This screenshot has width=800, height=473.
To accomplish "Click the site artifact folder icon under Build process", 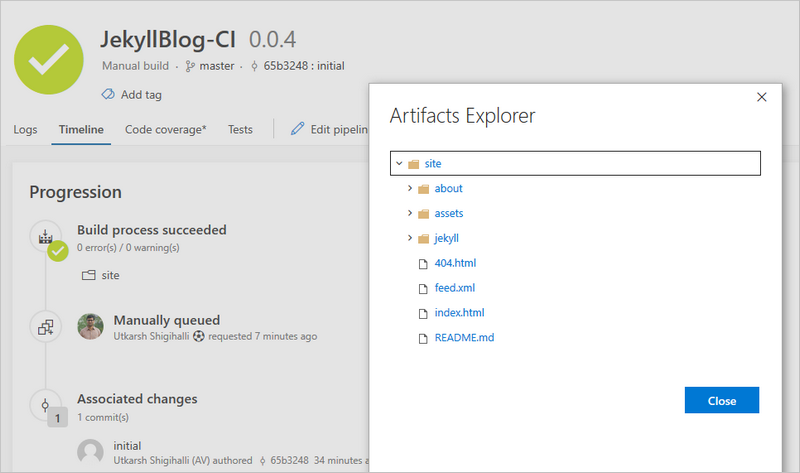I will click(89, 275).
